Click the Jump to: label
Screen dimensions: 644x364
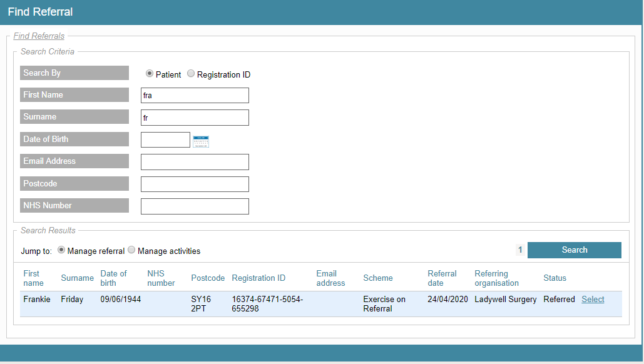click(x=36, y=251)
